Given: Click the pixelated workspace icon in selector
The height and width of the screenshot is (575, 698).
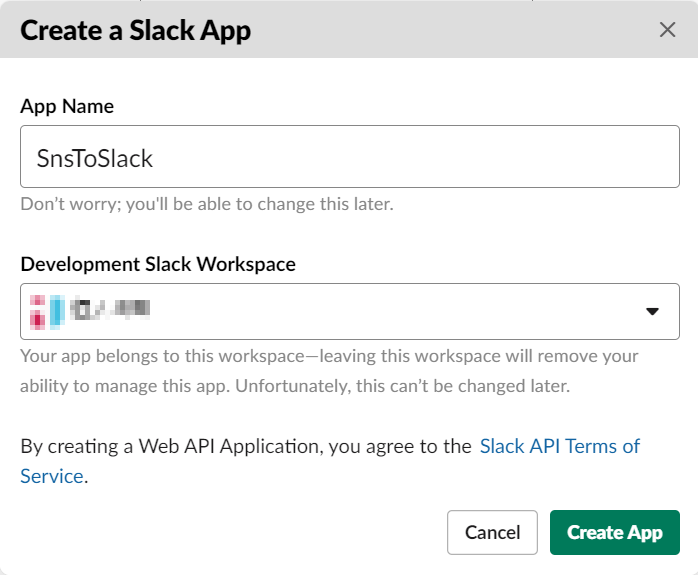Looking at the screenshot, I should tap(47, 312).
